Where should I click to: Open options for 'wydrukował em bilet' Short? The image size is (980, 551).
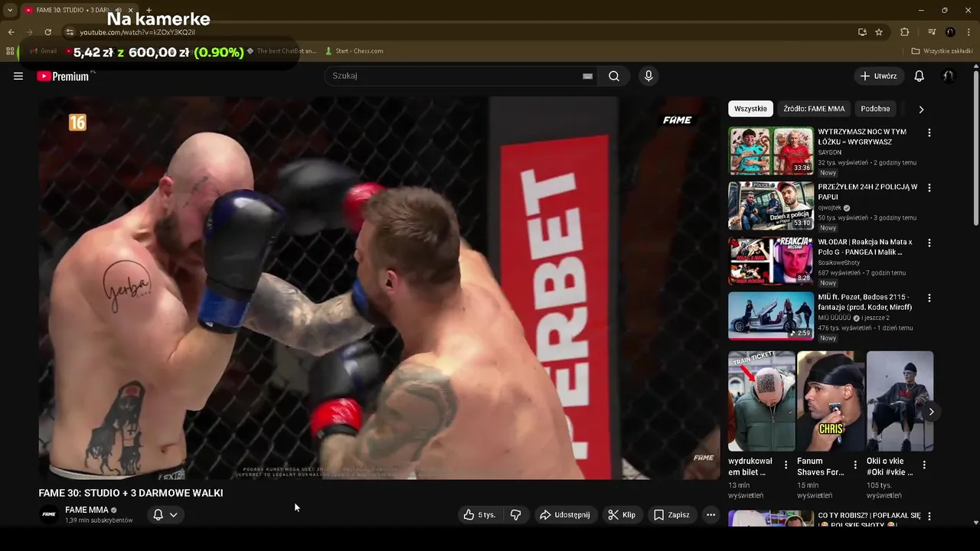pos(786,465)
